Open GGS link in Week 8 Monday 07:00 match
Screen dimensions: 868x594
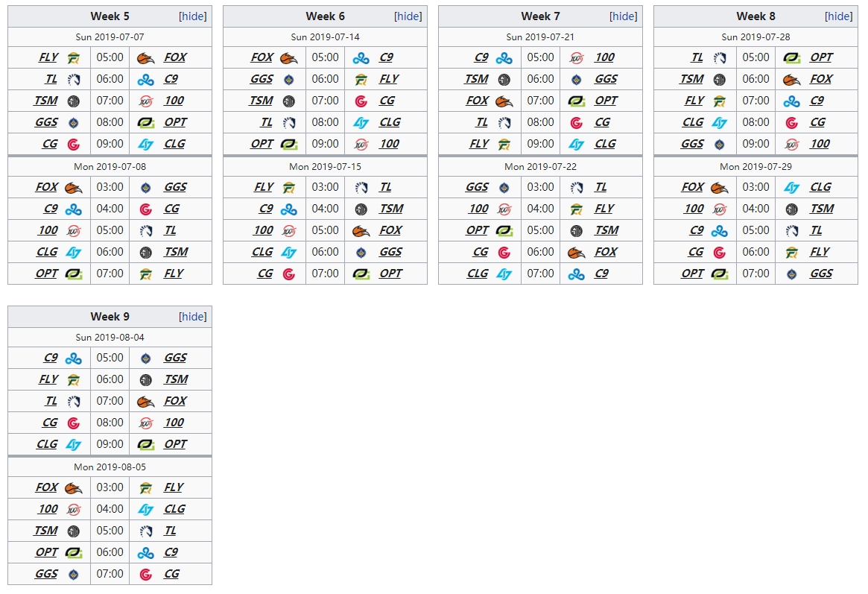[821, 274]
